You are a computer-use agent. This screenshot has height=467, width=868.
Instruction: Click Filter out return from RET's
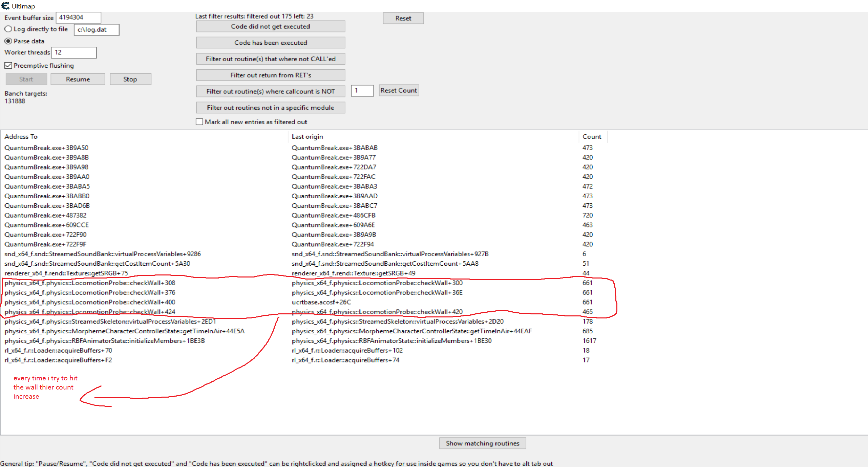[x=270, y=75]
